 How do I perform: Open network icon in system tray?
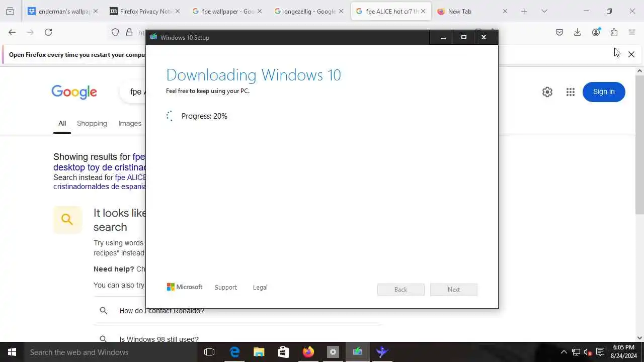pyautogui.click(x=576, y=352)
